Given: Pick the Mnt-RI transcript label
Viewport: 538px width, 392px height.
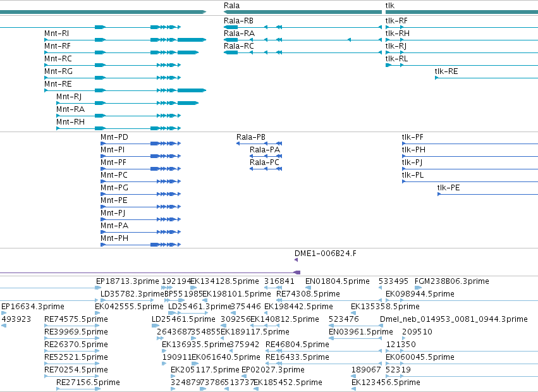Looking at the screenshot, I should [x=57, y=34].
